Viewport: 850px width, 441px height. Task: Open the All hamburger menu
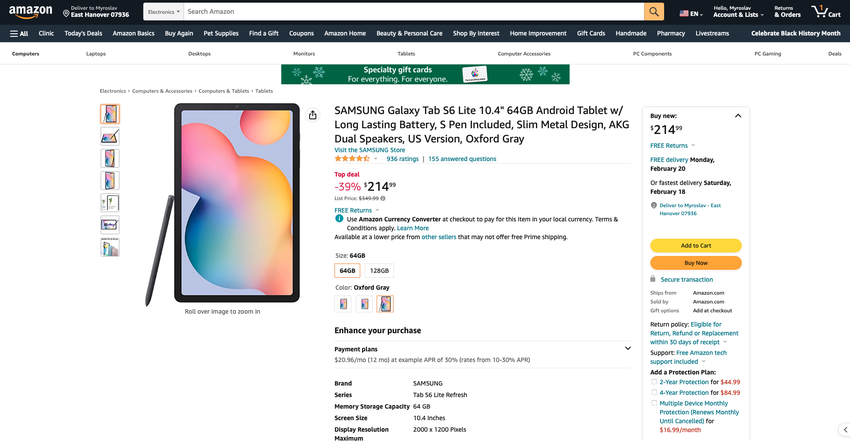tap(19, 33)
